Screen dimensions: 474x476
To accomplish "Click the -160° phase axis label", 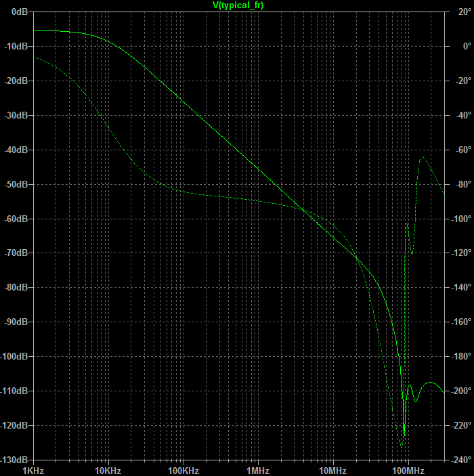I will [461, 322].
